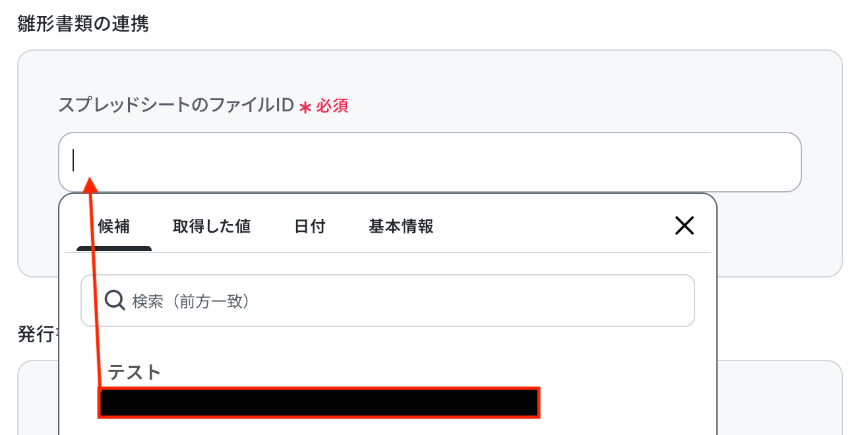Switch to the 基本情報 tab

click(401, 227)
